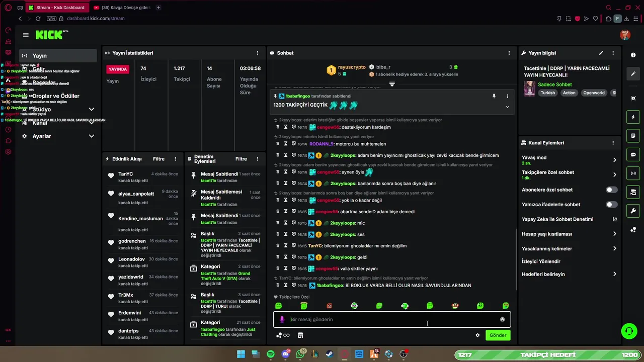Open the shop icon below chat input
Image resolution: width=644 pixels, height=362 pixels.
click(300, 335)
